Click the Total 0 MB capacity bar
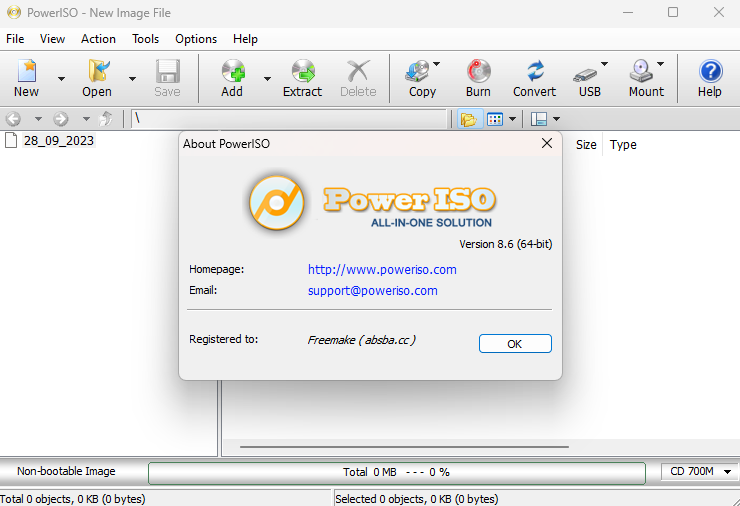740x506 pixels. point(397,473)
